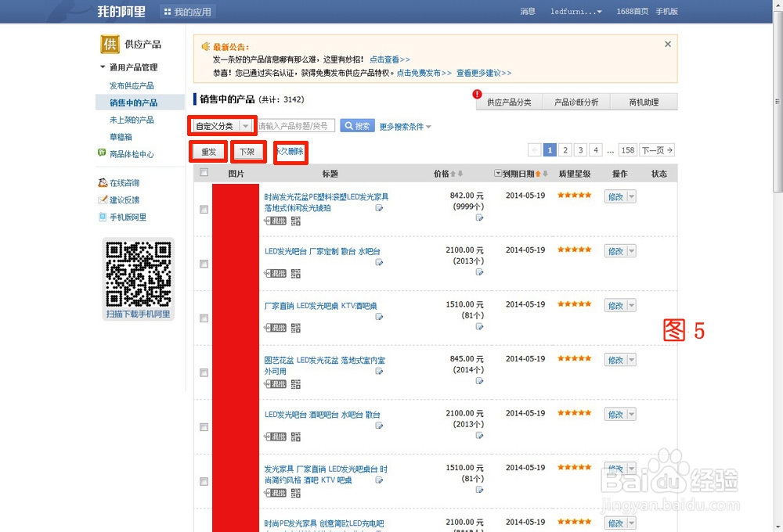Click the 建议反馈 icon in sidebar

tap(103, 199)
